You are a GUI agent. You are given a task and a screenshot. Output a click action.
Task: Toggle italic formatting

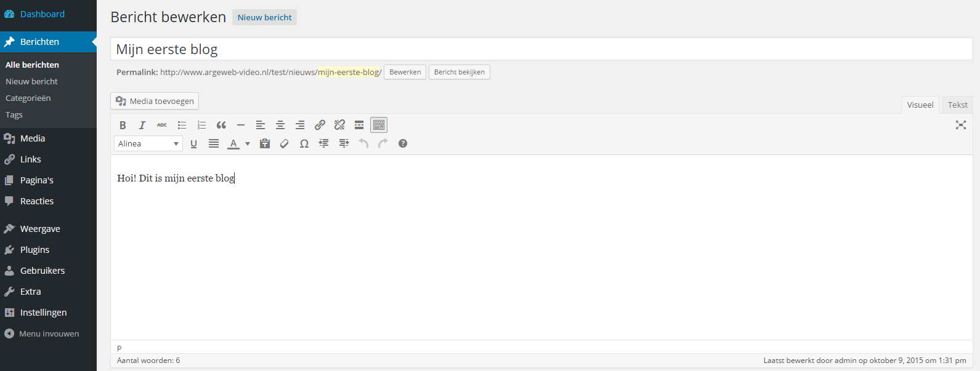click(x=142, y=125)
